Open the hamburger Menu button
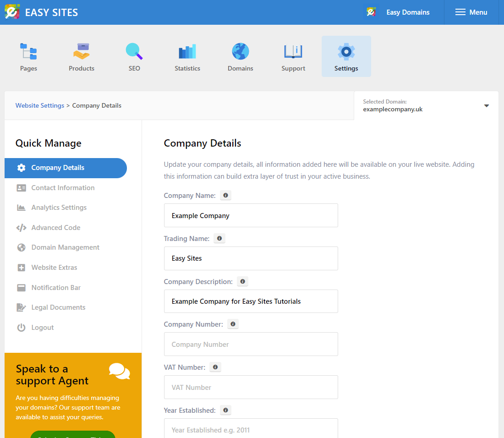 coord(471,12)
